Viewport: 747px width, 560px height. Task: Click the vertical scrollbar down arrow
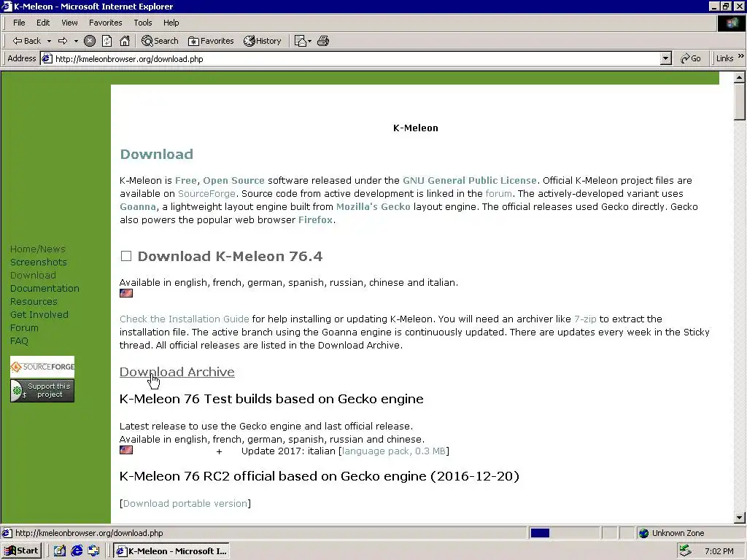coord(740,517)
